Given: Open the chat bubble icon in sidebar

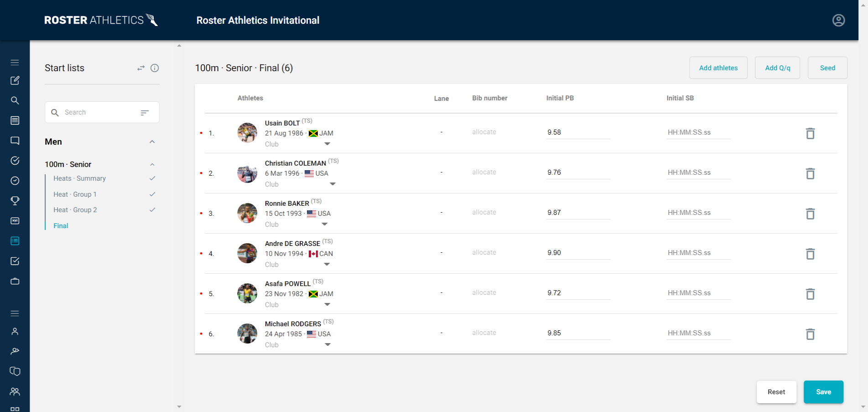Looking at the screenshot, I should tap(15, 141).
